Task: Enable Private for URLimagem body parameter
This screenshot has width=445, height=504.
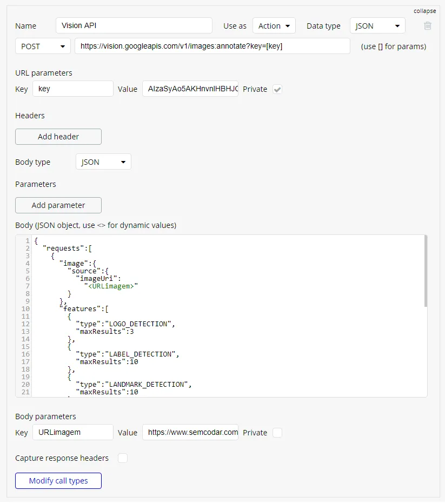Action: (x=277, y=433)
